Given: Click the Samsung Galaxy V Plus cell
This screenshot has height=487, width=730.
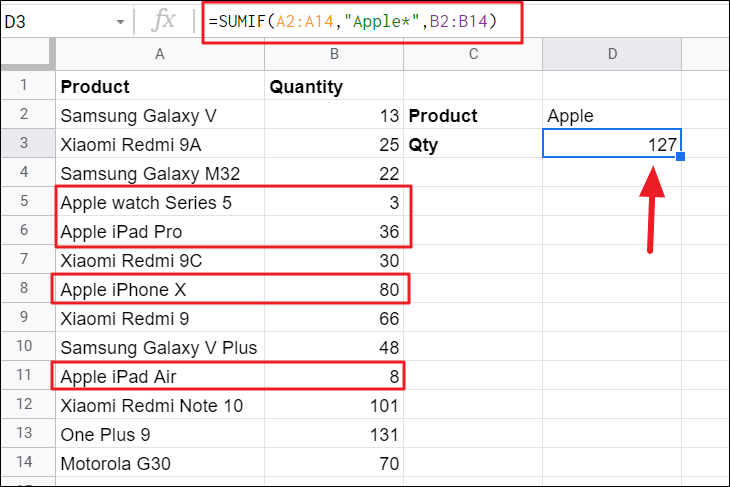Looking at the screenshot, I should pos(160,348).
